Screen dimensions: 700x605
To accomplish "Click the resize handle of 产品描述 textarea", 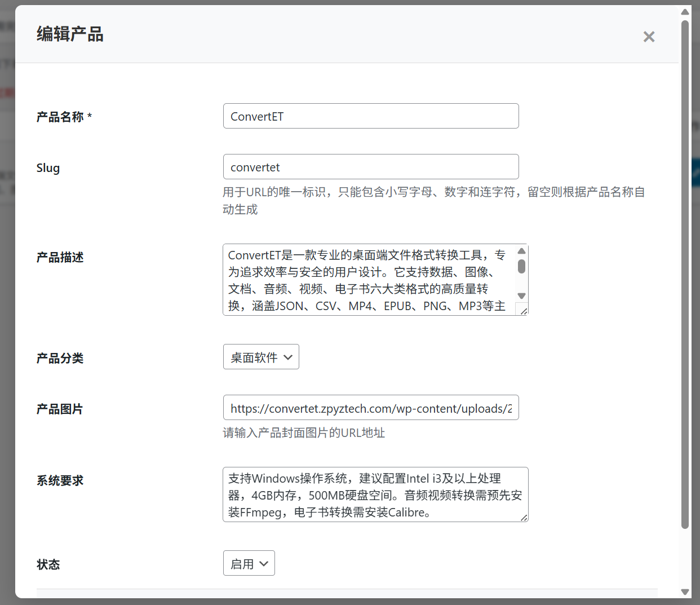I will click(524, 311).
